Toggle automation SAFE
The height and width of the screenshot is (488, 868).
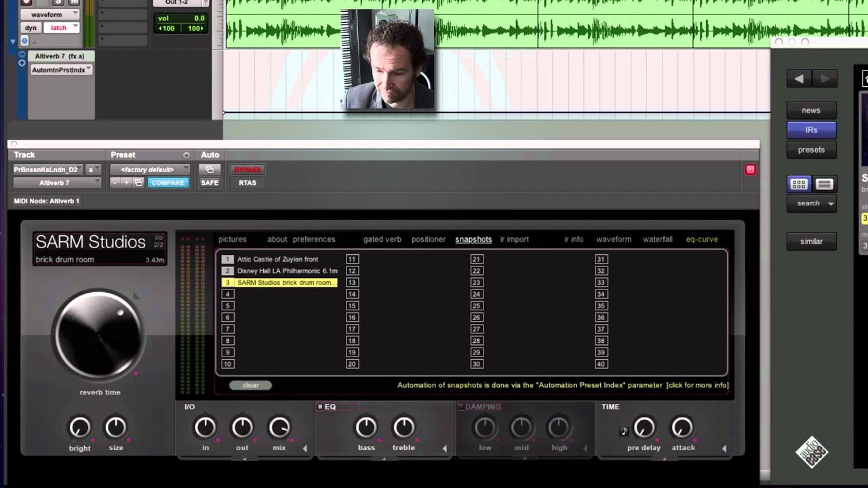click(210, 183)
